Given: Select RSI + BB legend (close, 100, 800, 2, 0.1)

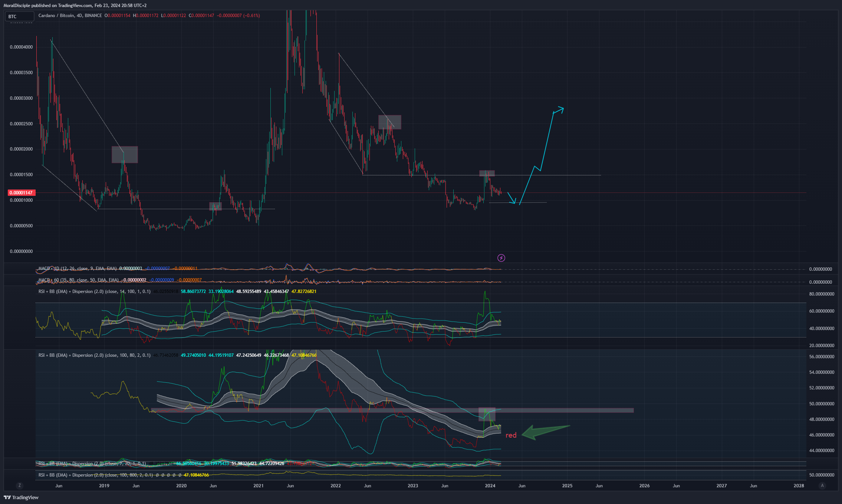Looking at the screenshot, I should click(96, 475).
